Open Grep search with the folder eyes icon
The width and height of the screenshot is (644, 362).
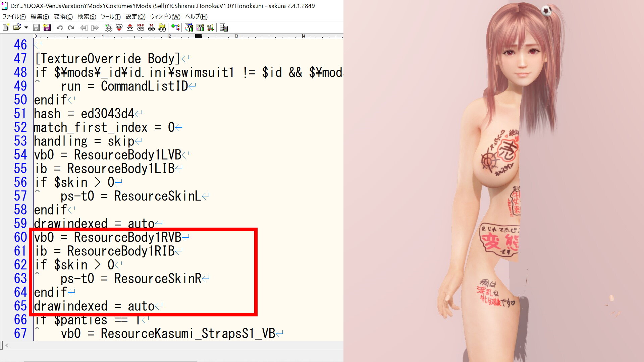162,27
